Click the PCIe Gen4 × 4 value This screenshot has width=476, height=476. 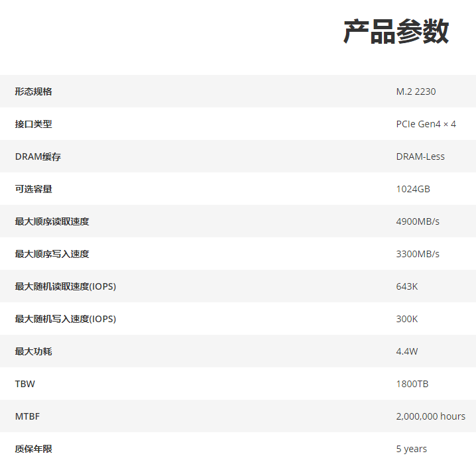(426, 124)
